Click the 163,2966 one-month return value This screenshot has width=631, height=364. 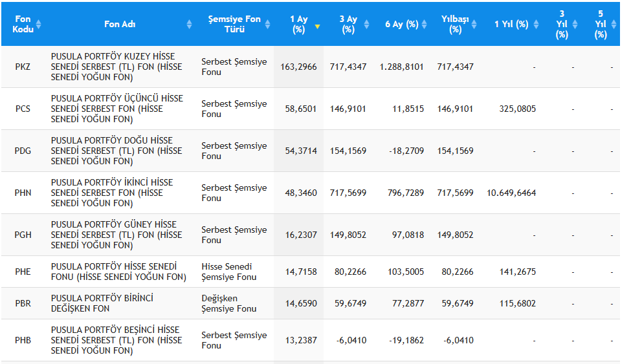tap(298, 67)
